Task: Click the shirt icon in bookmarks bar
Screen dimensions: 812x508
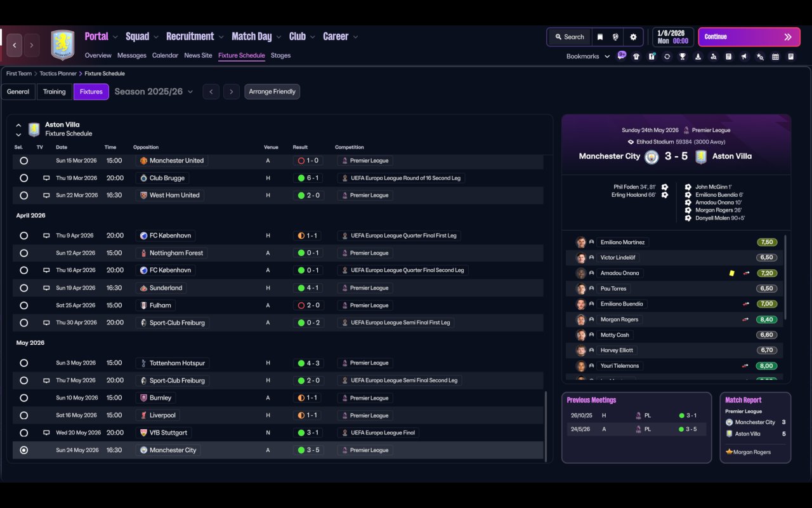Action: coord(636,57)
